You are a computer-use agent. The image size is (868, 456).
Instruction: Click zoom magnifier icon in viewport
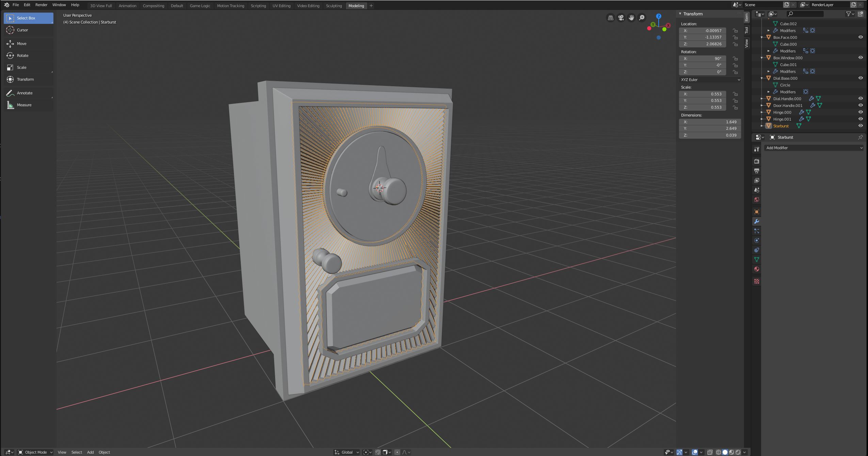pos(642,18)
